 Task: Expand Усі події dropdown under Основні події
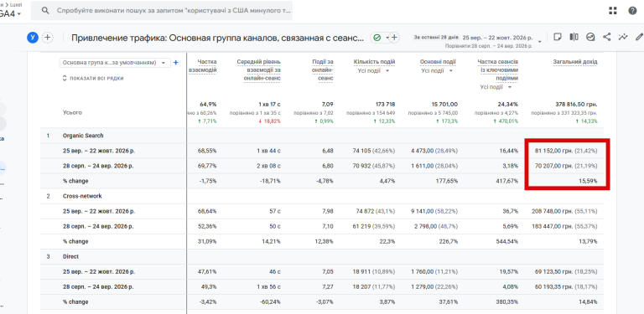click(438, 71)
